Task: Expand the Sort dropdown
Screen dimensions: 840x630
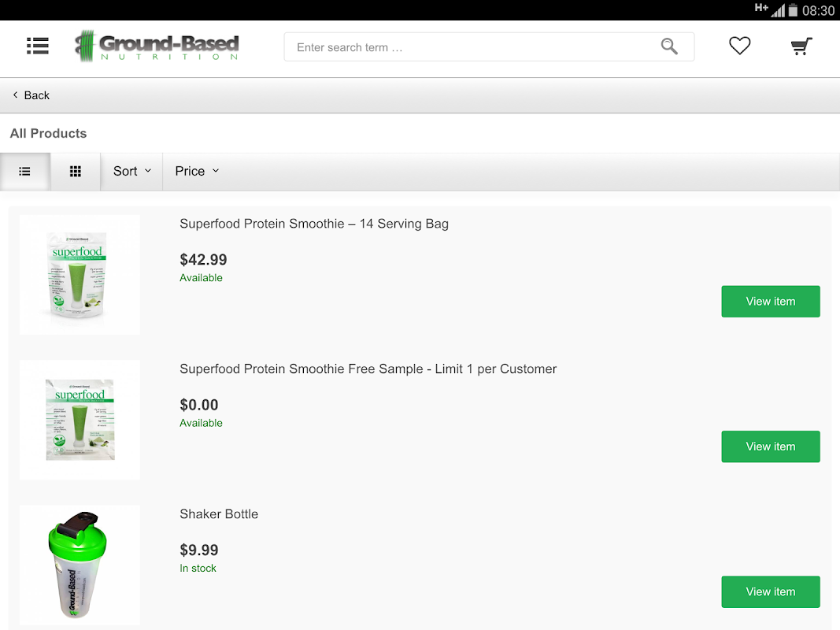Action: pos(131,172)
